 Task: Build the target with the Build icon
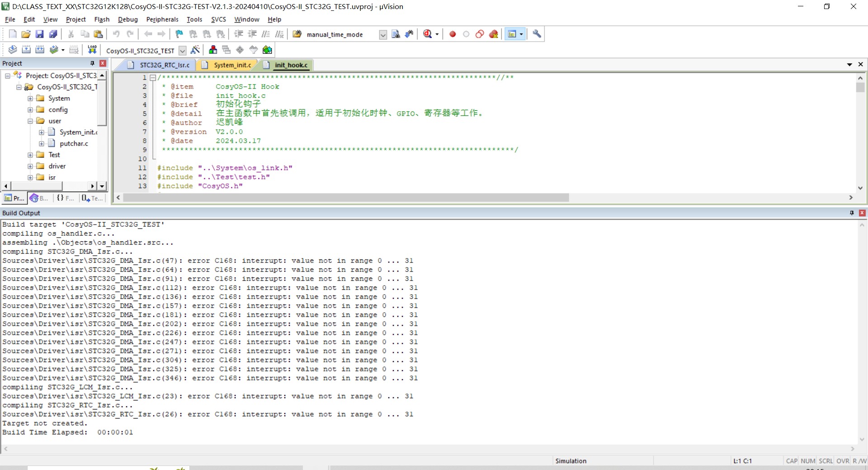coord(26,50)
